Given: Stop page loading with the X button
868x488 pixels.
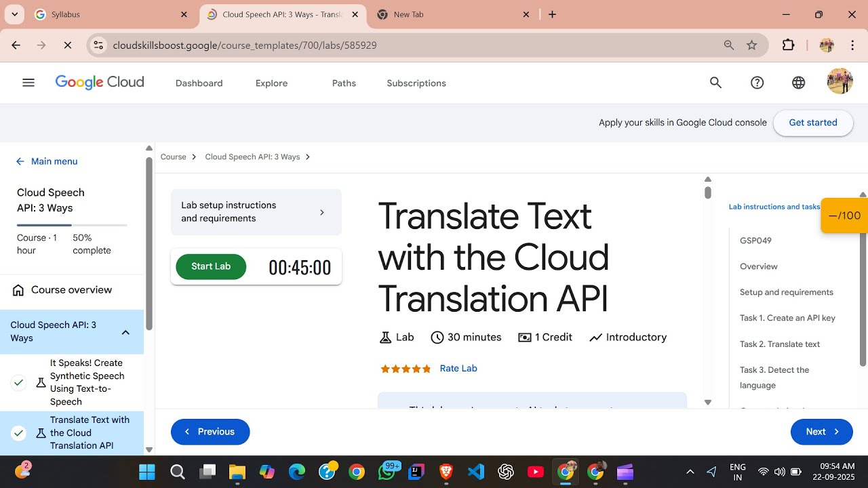Looking at the screenshot, I should pos(67,45).
